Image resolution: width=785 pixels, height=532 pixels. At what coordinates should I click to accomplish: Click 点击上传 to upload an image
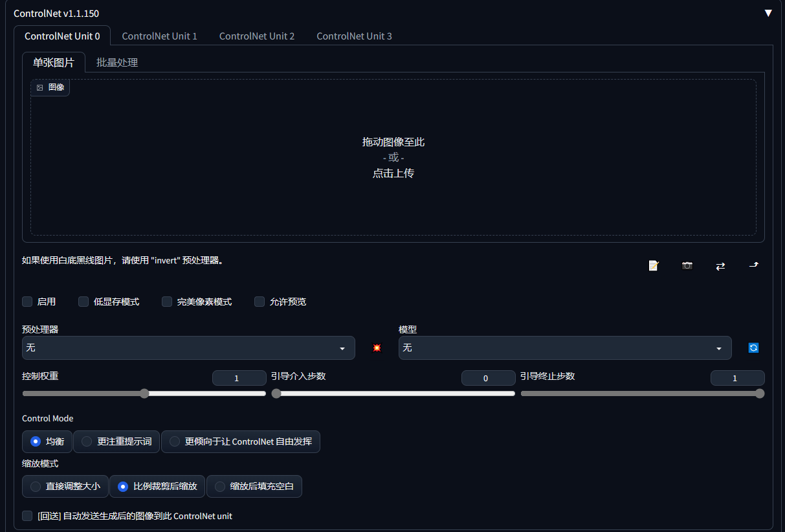393,173
